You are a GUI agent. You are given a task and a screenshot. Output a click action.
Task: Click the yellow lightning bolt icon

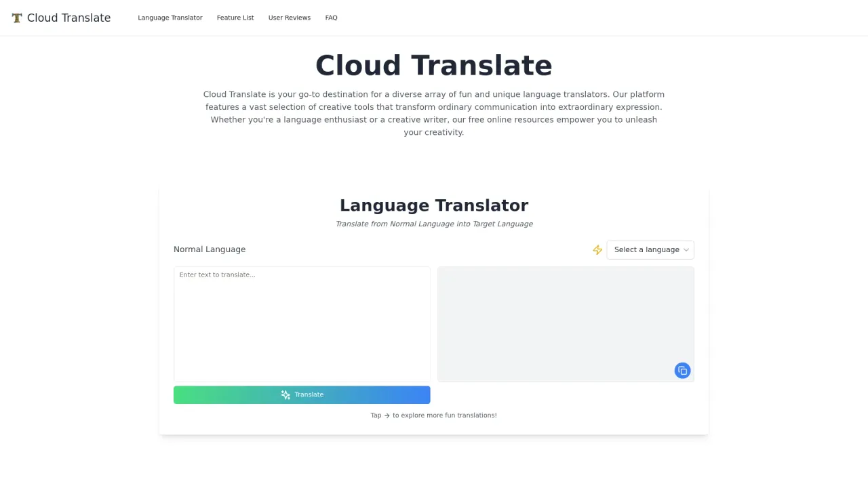tap(597, 250)
